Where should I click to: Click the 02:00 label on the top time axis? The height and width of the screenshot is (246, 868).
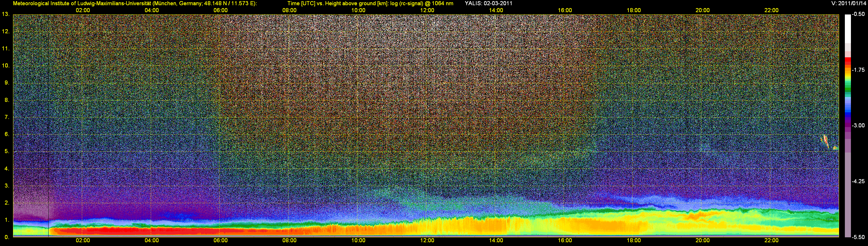[83, 10]
